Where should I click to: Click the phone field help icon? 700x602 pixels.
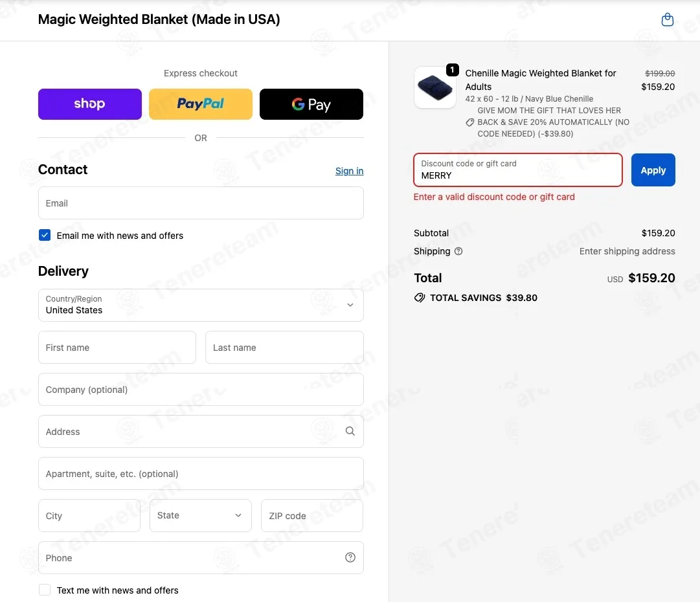tap(350, 557)
